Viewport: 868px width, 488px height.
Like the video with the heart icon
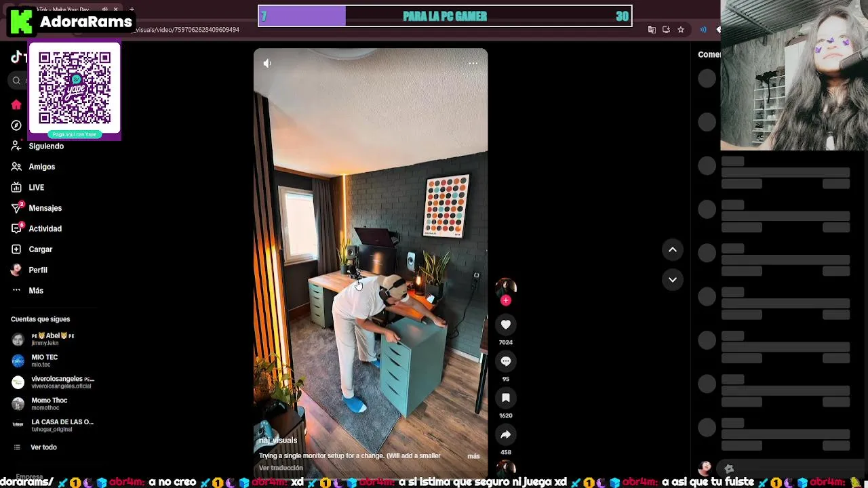coord(506,325)
